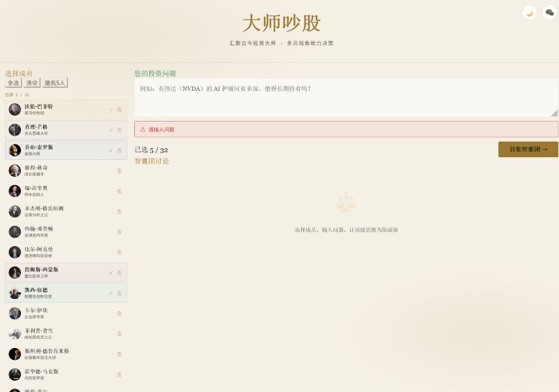The height and width of the screenshot is (392, 559).
Task: Open the document icon on the 霍华德·马克斯 row
Action: coord(119,375)
